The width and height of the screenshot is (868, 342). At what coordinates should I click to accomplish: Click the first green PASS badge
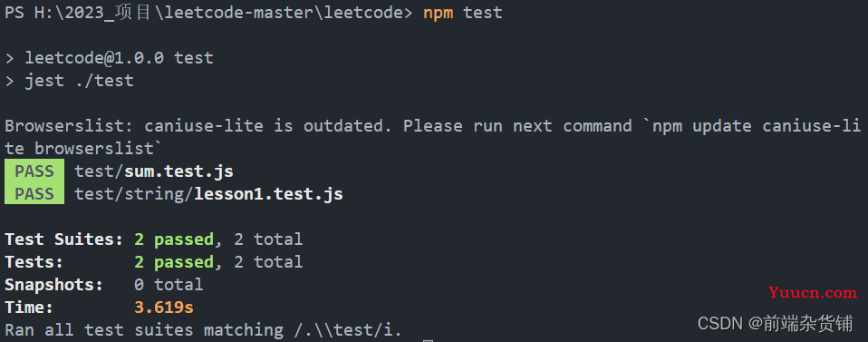point(34,171)
